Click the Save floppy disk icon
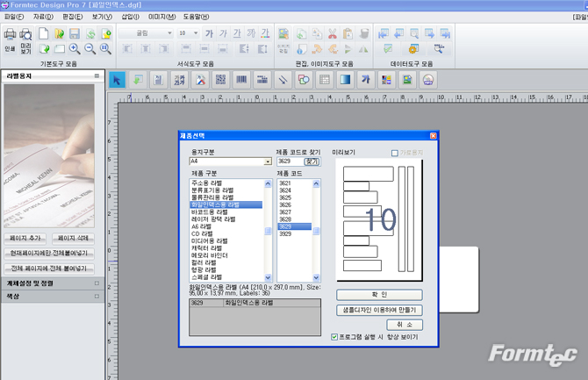This screenshot has height=380, width=588. (75, 33)
